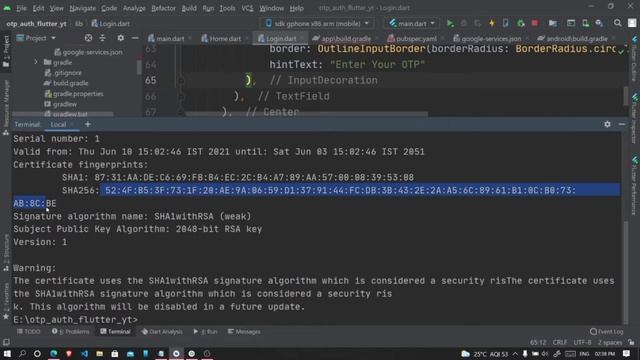Image resolution: width=640 pixels, height=360 pixels.
Task: Open the TODO tool window
Action: 29,331
